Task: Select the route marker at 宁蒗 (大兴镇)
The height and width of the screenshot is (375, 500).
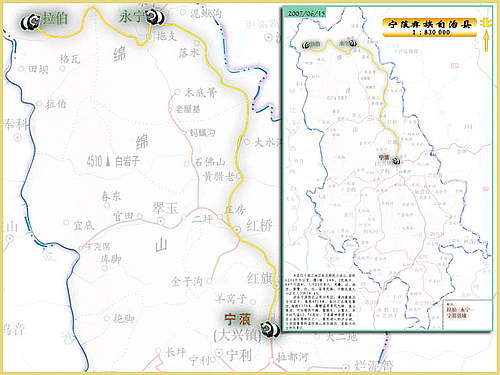Action: [x=270, y=329]
